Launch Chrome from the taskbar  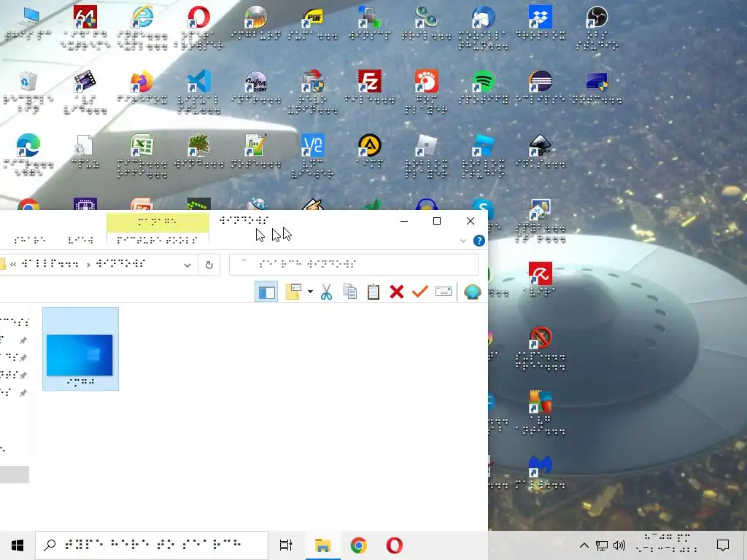click(359, 545)
